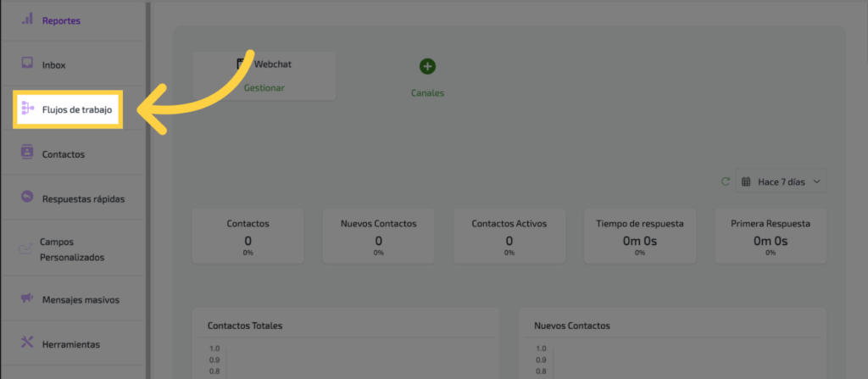The image size is (868, 379).
Task: Click the Flujos de trabajo workflow icon
Action: 26,109
